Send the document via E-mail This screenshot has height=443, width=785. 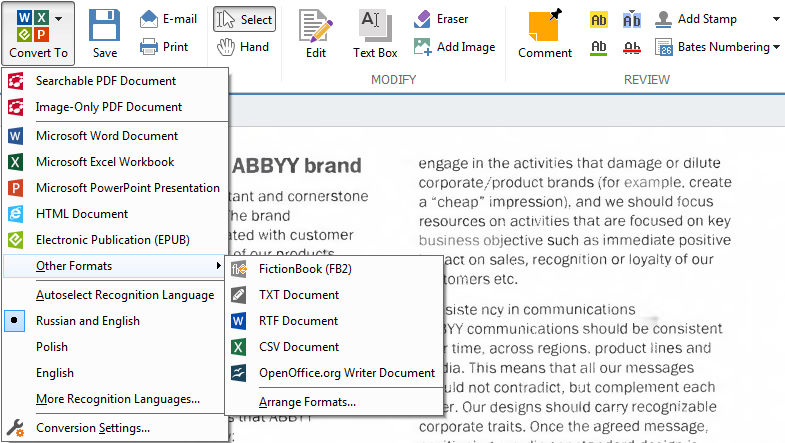(x=168, y=19)
